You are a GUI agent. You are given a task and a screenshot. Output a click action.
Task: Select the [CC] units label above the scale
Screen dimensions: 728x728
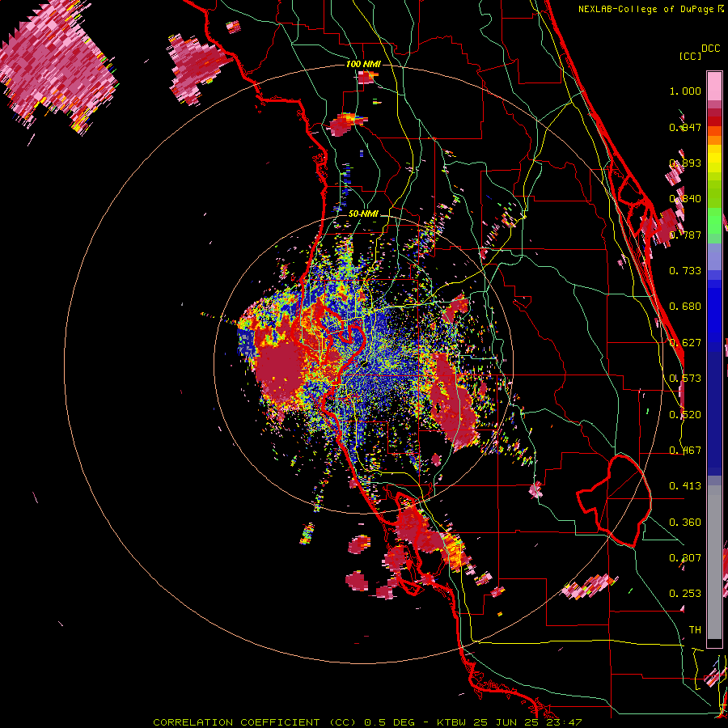(689, 56)
